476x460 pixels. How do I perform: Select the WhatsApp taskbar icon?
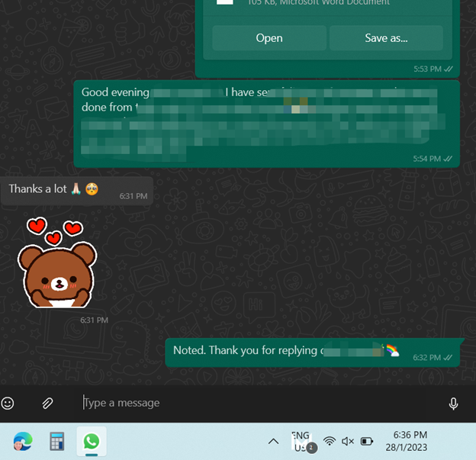point(92,442)
